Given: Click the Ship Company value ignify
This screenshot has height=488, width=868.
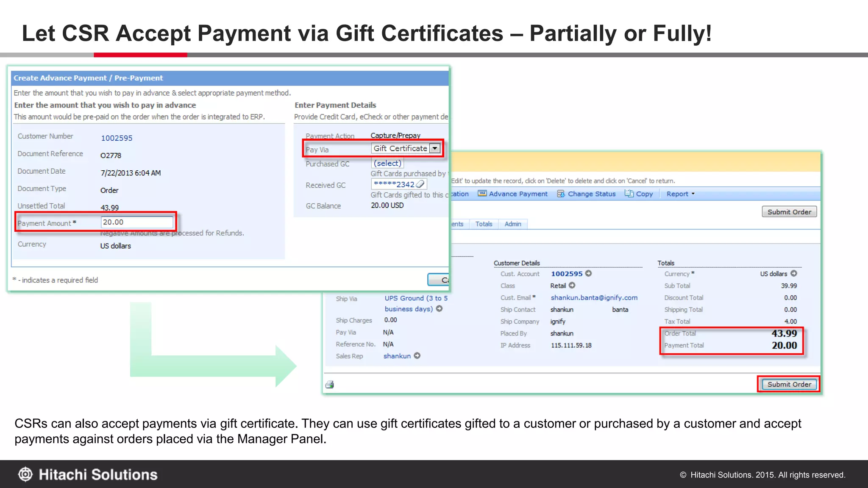Looking at the screenshot, I should point(558,322).
